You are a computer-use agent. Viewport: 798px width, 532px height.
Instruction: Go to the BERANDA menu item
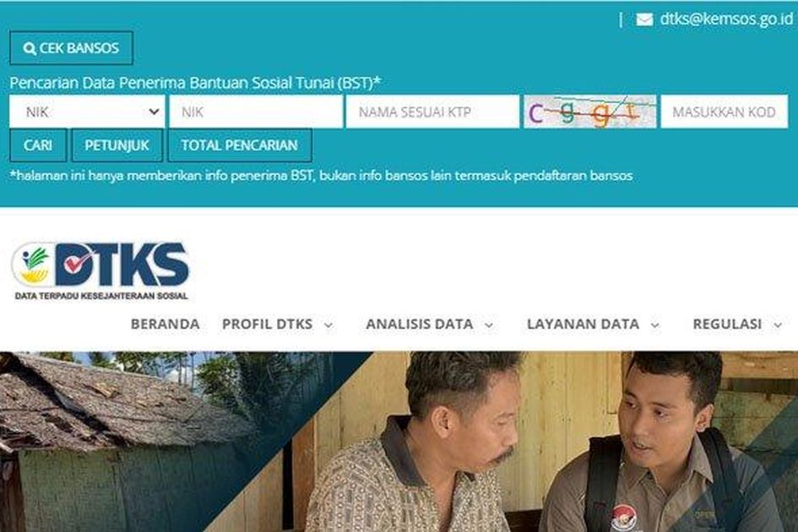click(165, 323)
